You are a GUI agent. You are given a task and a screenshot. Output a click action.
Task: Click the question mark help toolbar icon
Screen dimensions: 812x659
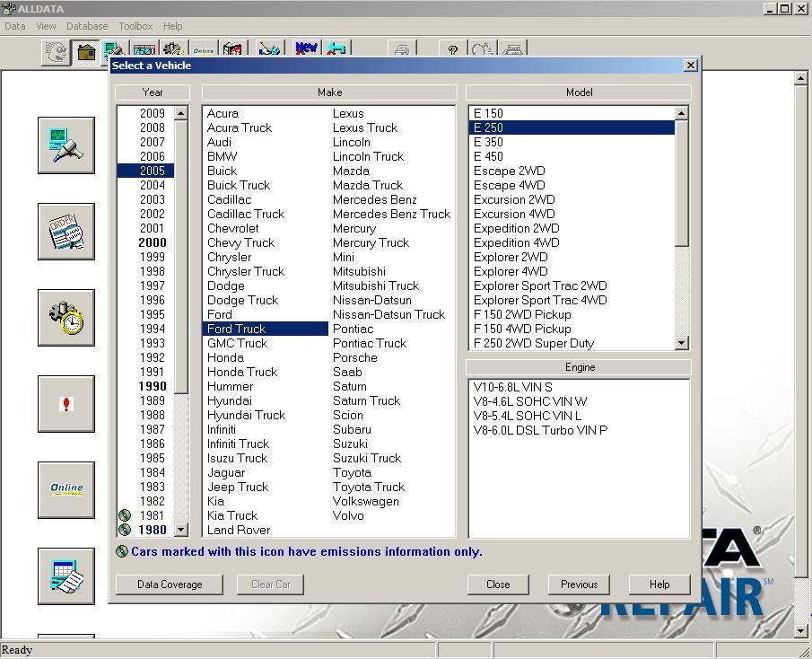[x=453, y=50]
